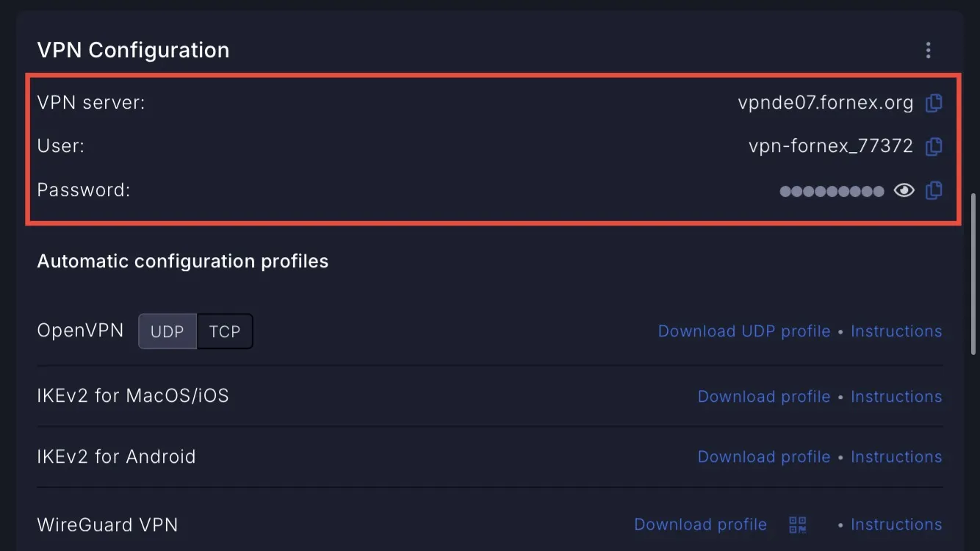
Task: Download the IKEv2 MacOS/iOS profile
Action: click(764, 397)
